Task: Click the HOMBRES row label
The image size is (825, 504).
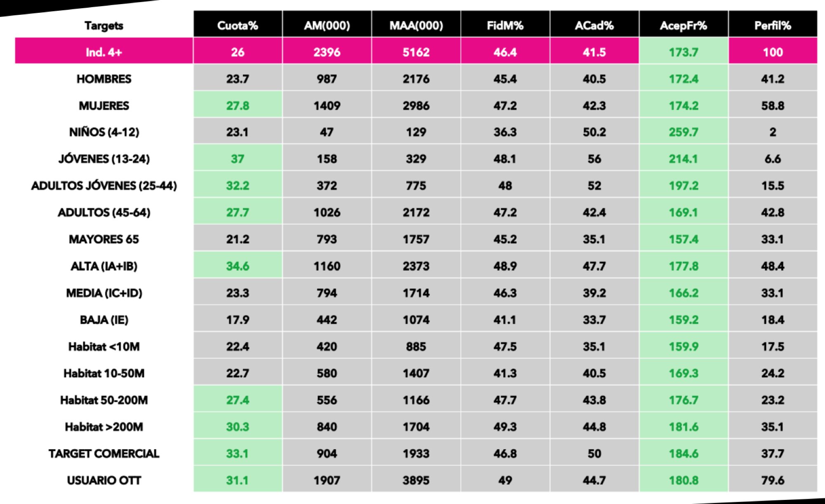Action: [x=104, y=79]
